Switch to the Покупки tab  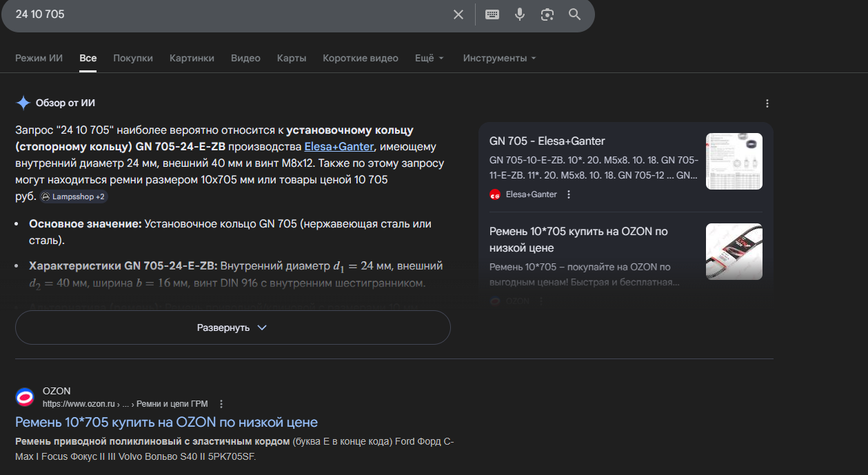133,58
